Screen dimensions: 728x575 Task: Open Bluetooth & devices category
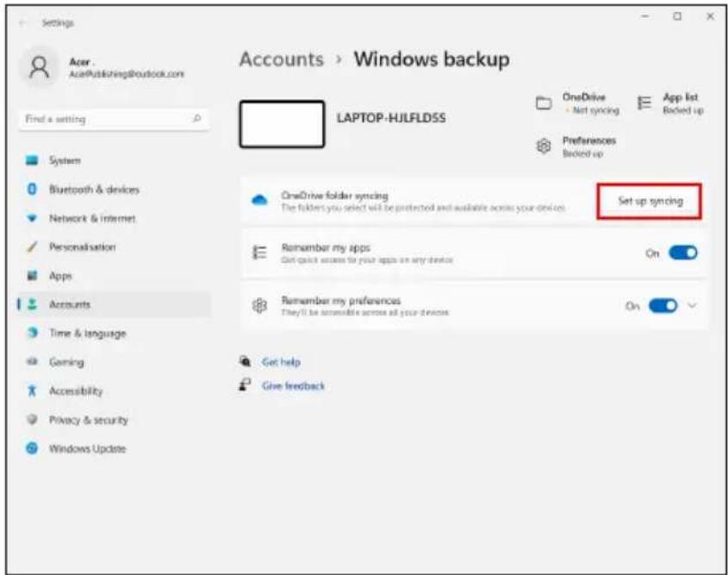coord(114,189)
